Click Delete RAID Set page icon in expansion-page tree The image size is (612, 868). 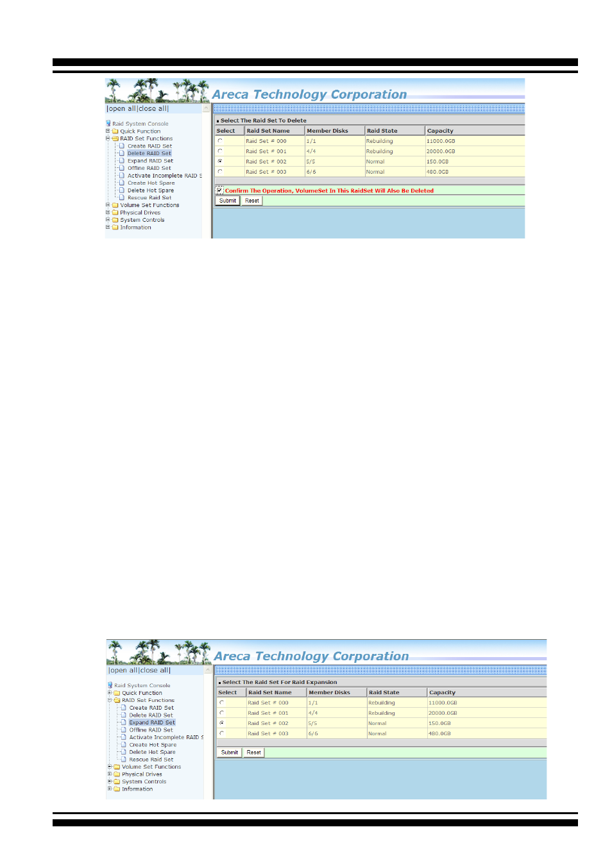point(124,715)
